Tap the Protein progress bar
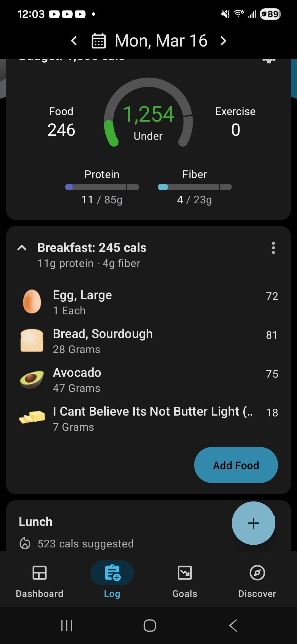 coord(102,187)
